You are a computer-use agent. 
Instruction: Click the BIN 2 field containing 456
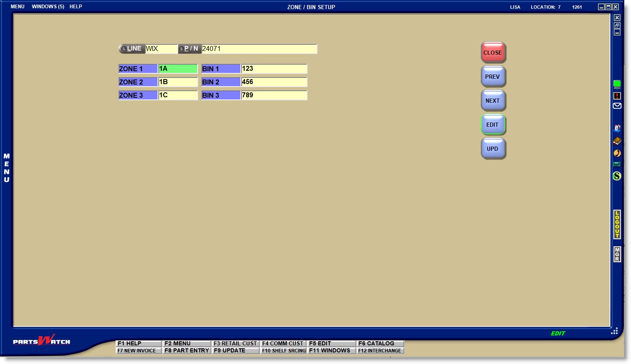click(x=273, y=82)
